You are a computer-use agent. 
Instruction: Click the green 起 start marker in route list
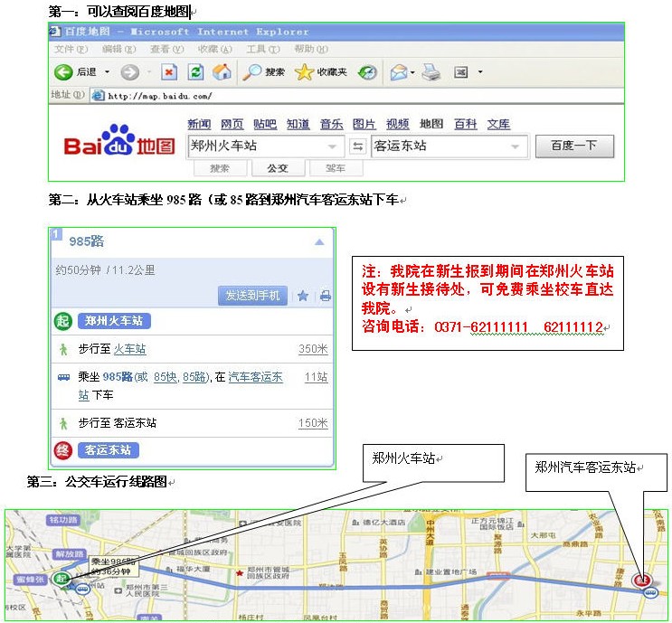coord(63,321)
